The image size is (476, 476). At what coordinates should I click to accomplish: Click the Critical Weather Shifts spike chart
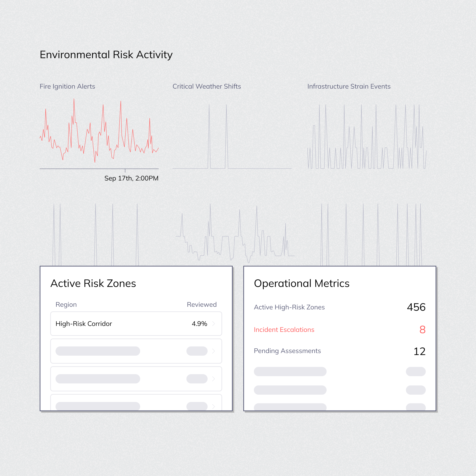232,136
